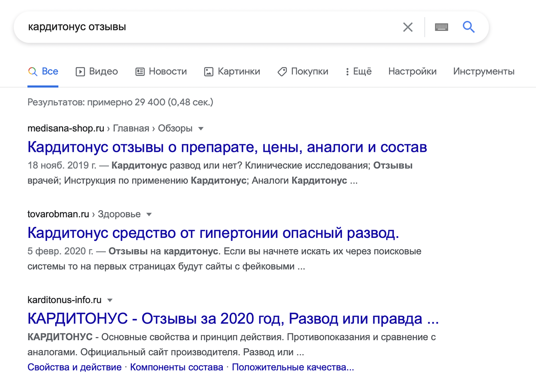Select the Все tab
Viewport: 536px width, 392px height.
(x=43, y=71)
